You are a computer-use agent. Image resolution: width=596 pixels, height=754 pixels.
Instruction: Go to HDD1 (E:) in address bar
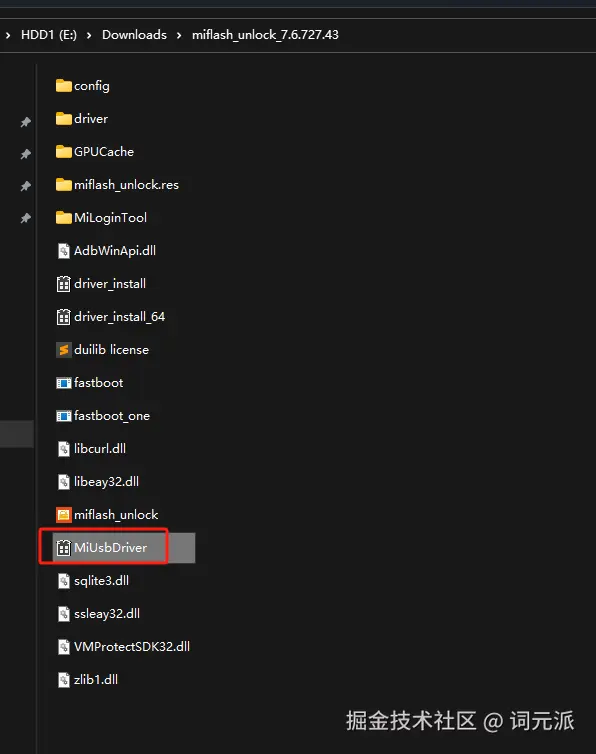coord(49,35)
